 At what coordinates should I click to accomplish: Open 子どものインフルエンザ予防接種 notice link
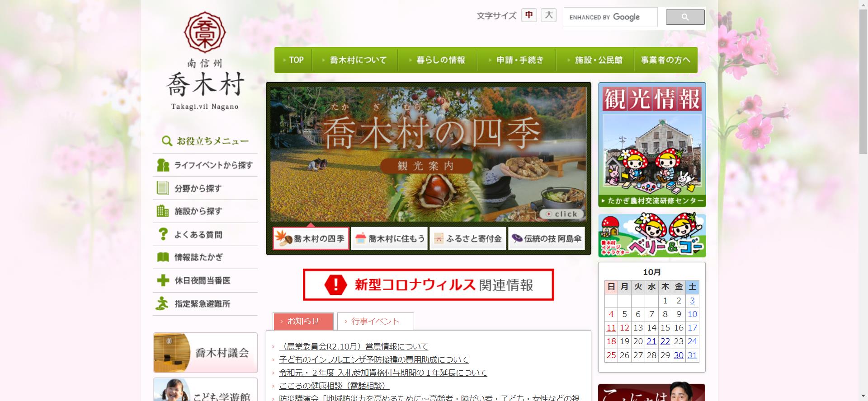point(373,359)
